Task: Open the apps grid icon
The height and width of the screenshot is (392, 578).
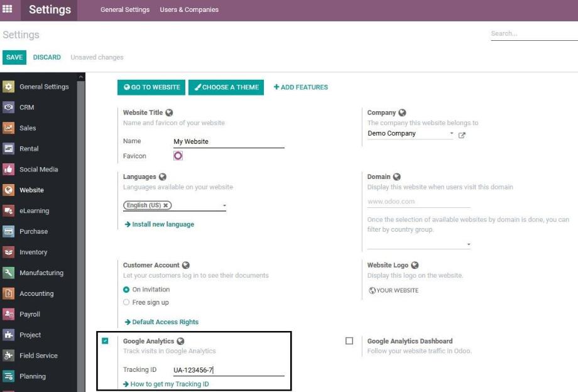Action: tap(8, 9)
